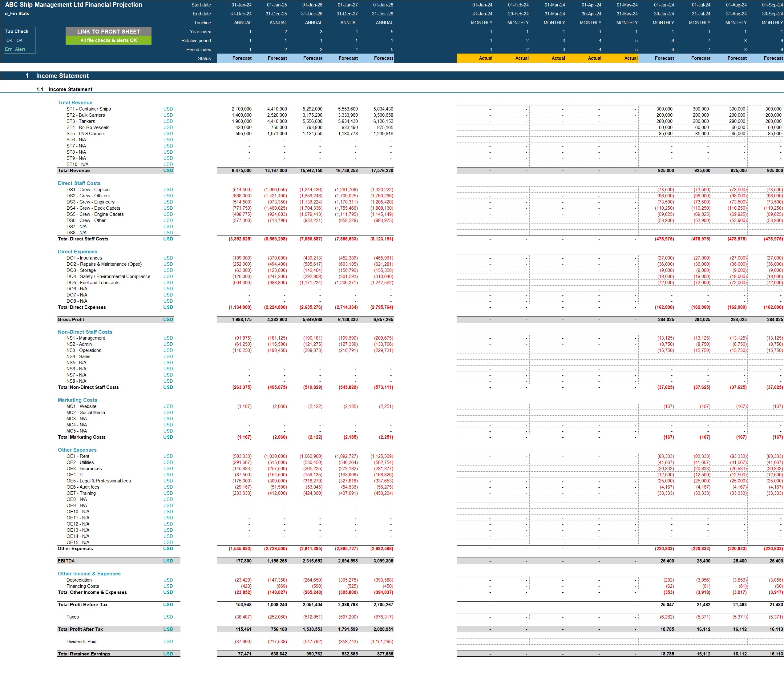Select the 01-Jun-24 monthly Forecast status cell
This screenshot has width=784, height=673.
coord(657,58)
